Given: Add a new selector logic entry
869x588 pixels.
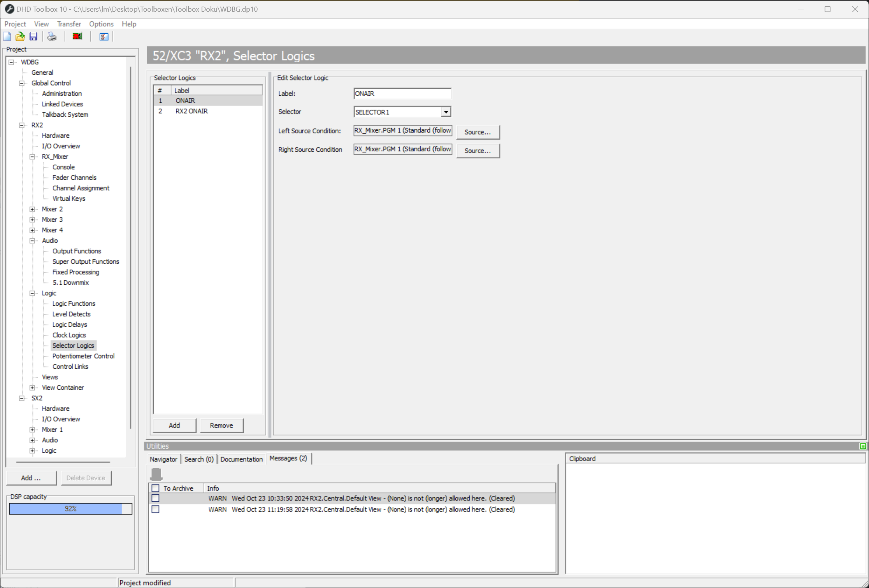Looking at the screenshot, I should 174,425.
